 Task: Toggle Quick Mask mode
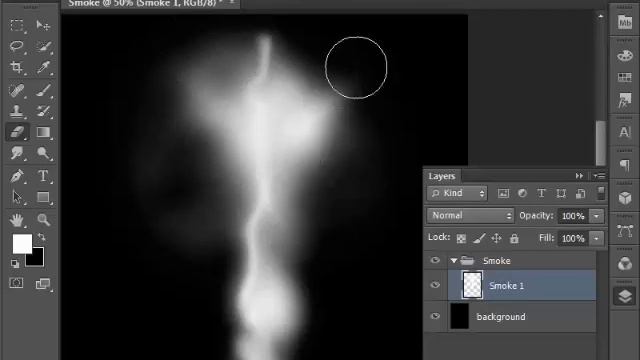coord(16,283)
